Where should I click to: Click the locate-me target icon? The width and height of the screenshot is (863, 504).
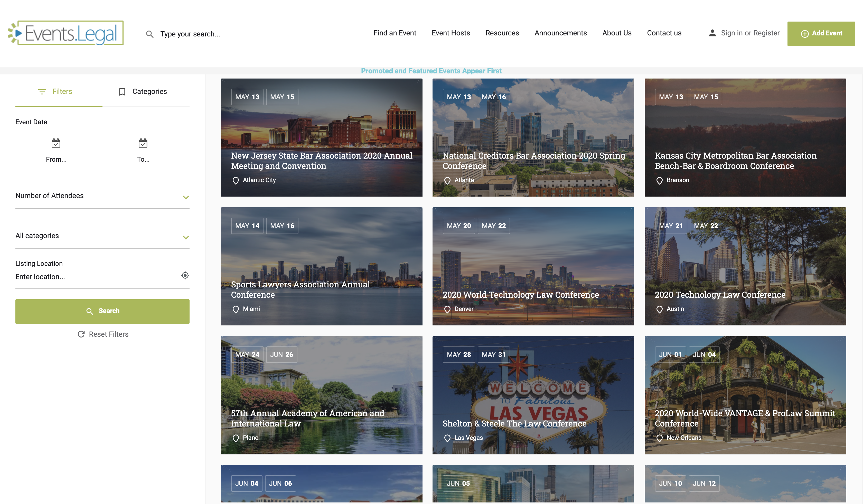(185, 275)
